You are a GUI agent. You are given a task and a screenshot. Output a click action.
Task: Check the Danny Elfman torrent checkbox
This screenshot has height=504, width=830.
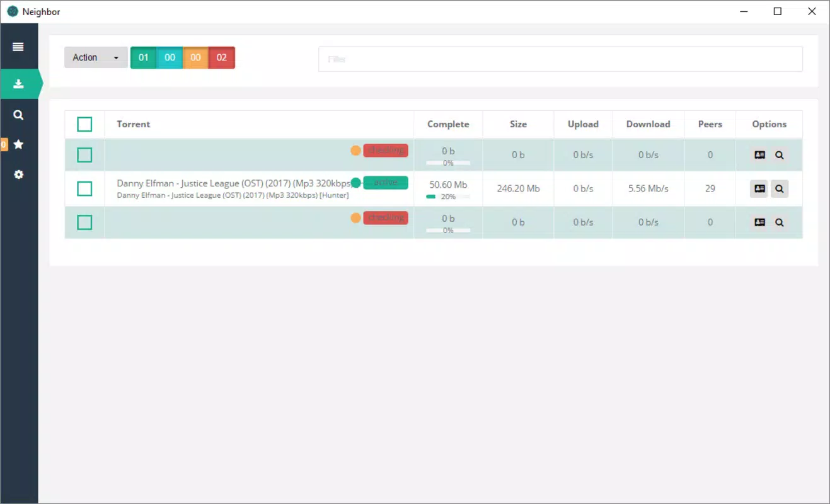click(x=84, y=188)
